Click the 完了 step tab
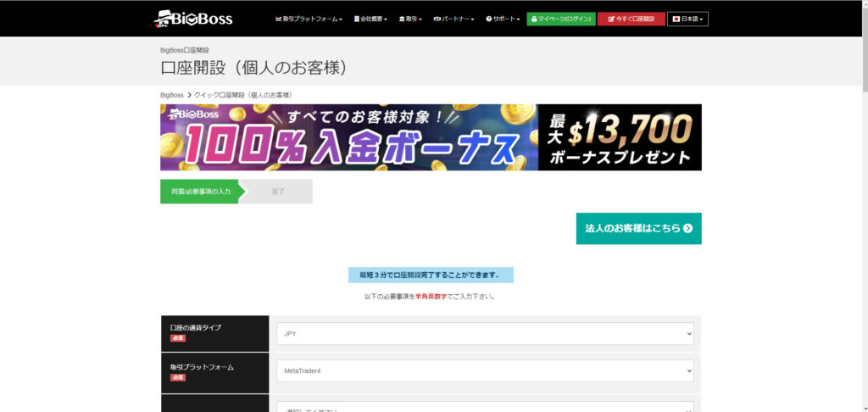Screen dimensions: 868x412 277,192
